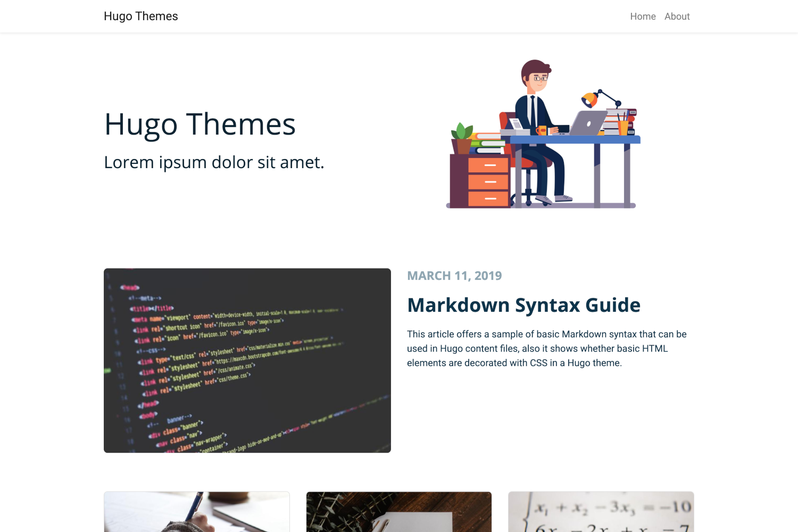798x532 pixels.
Task: Click the Markdown article excerpt text
Action: (546, 348)
